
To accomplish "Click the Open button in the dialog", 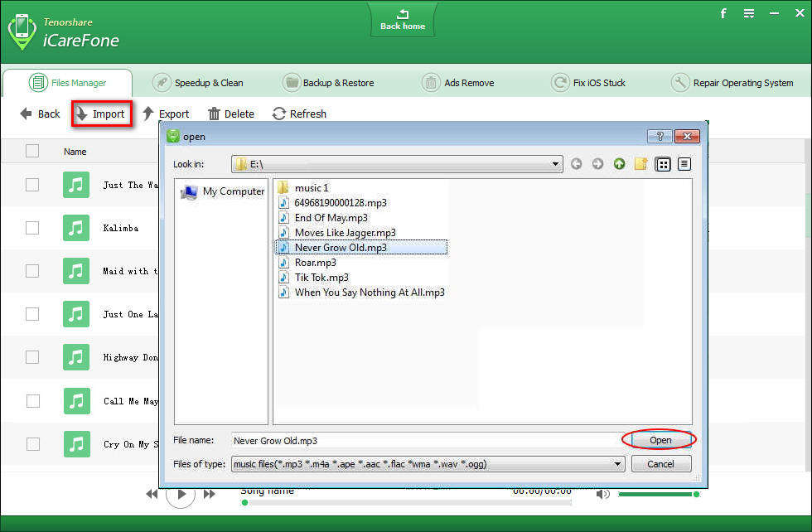I will (x=660, y=440).
